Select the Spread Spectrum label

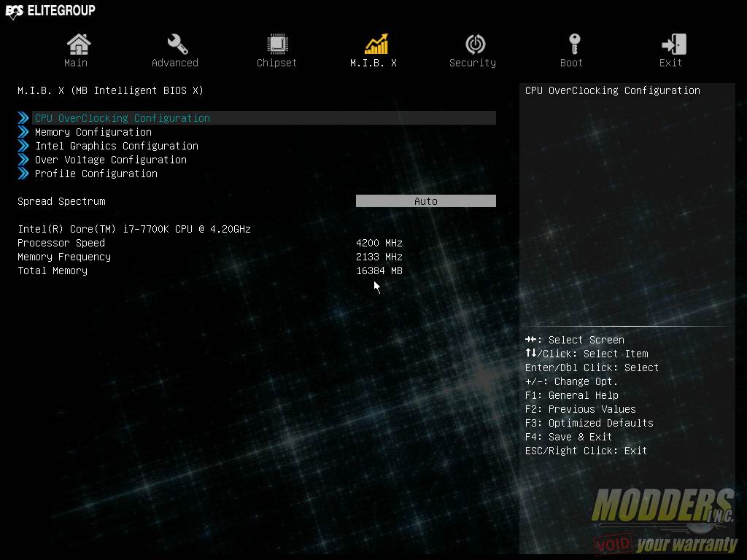click(x=61, y=201)
